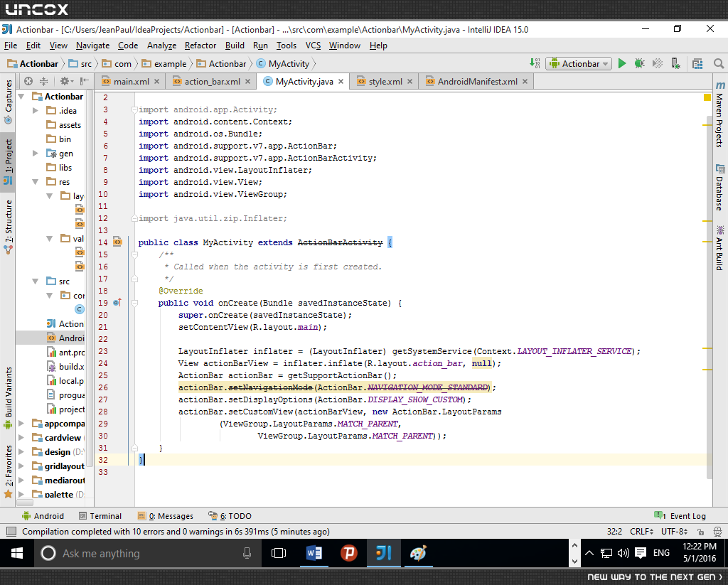Open the Android tool window button
This screenshot has height=585, width=728.
[43, 516]
